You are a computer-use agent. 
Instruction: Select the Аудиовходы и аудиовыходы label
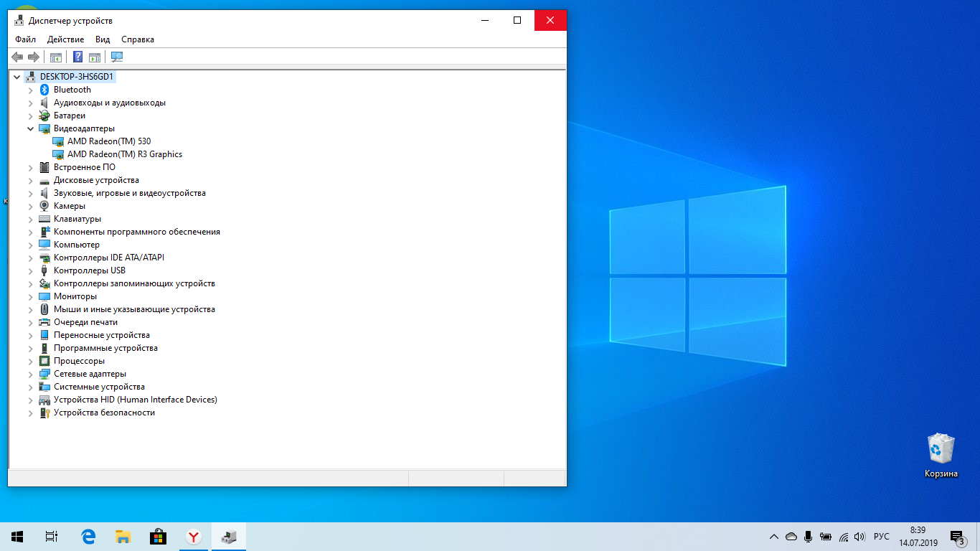click(x=110, y=103)
